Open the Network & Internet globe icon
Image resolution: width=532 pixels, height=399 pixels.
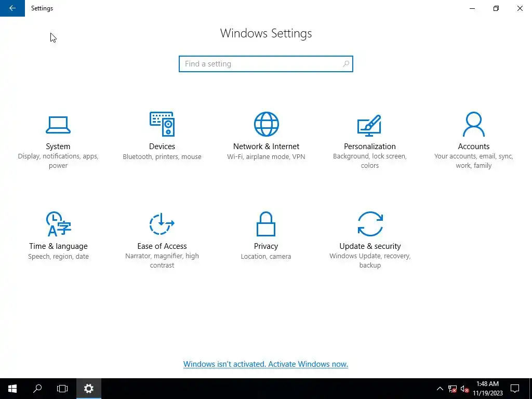[267, 124]
